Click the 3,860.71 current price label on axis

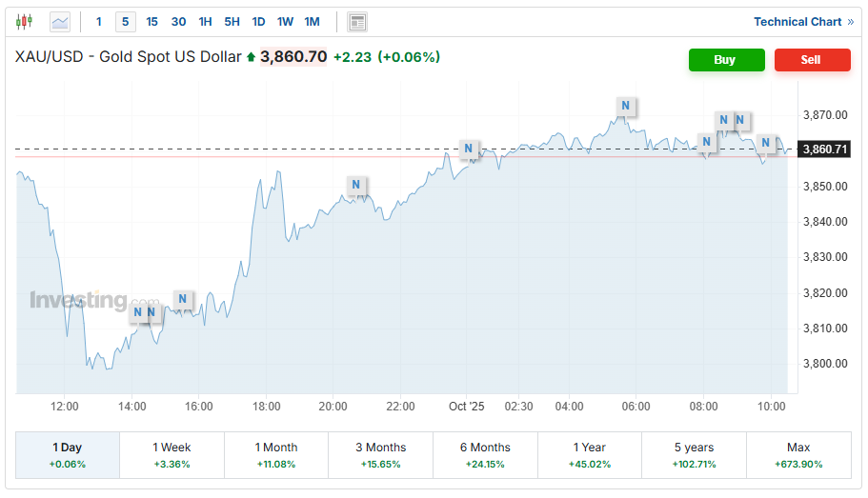(824, 149)
